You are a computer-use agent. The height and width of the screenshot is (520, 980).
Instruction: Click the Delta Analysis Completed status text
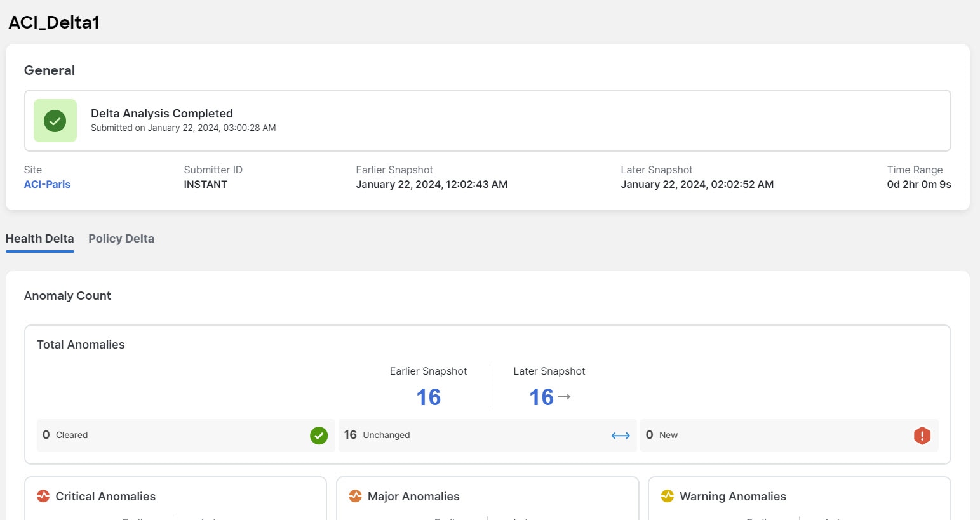click(162, 114)
